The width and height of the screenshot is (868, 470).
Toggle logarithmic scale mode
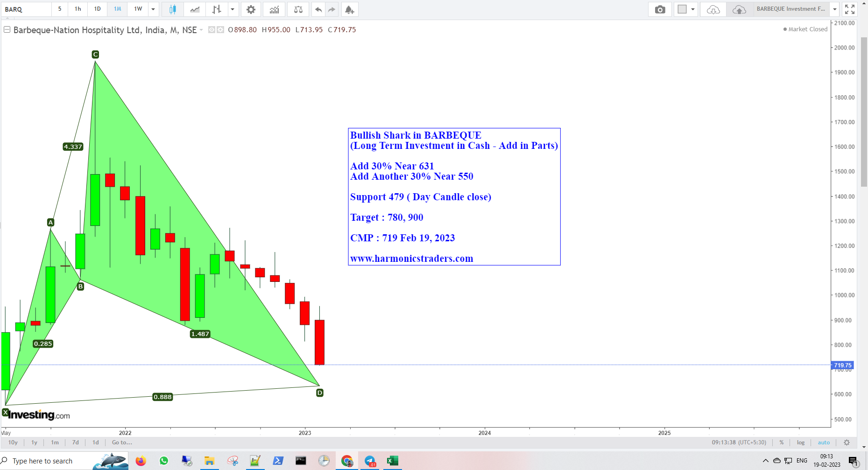[801, 442]
